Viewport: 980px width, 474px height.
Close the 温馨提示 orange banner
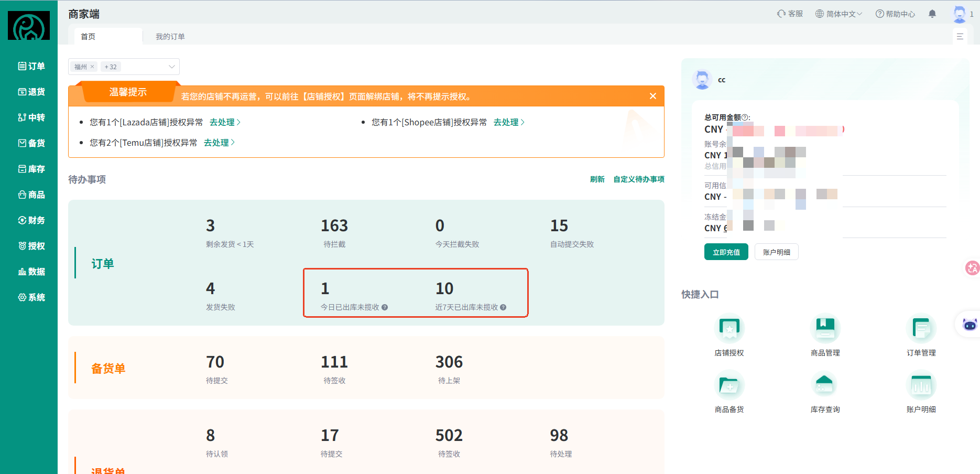pos(653,96)
